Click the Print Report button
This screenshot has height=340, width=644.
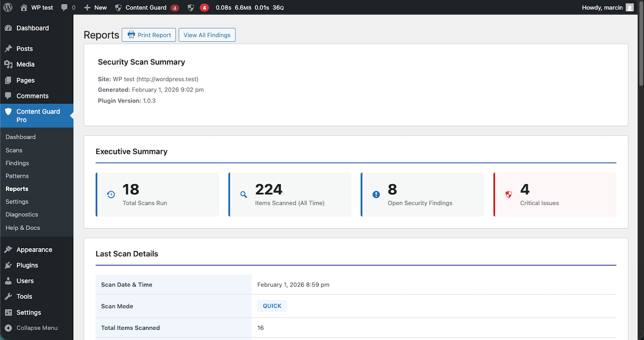pyautogui.click(x=149, y=34)
